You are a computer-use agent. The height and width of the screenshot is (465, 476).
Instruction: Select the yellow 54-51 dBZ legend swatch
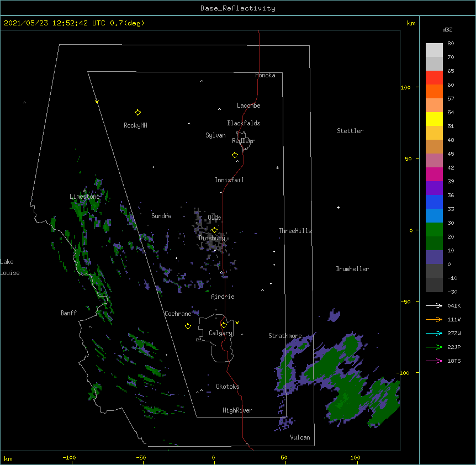point(434,119)
